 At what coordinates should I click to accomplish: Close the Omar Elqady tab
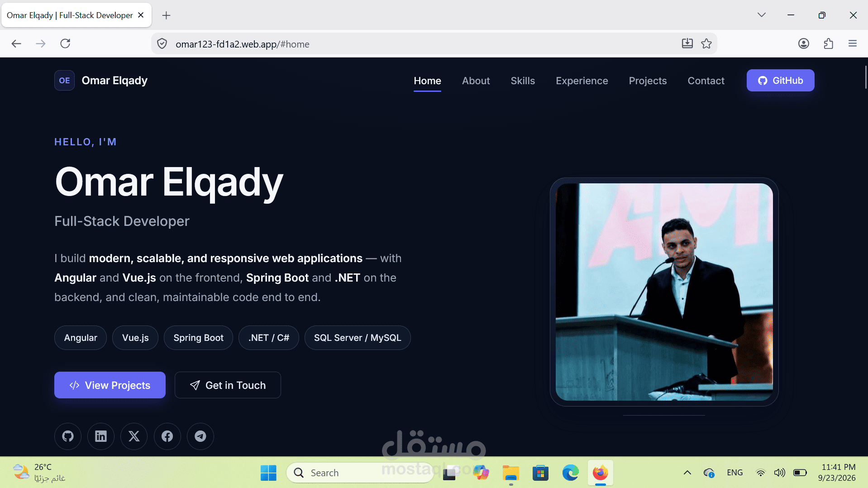[x=141, y=15]
